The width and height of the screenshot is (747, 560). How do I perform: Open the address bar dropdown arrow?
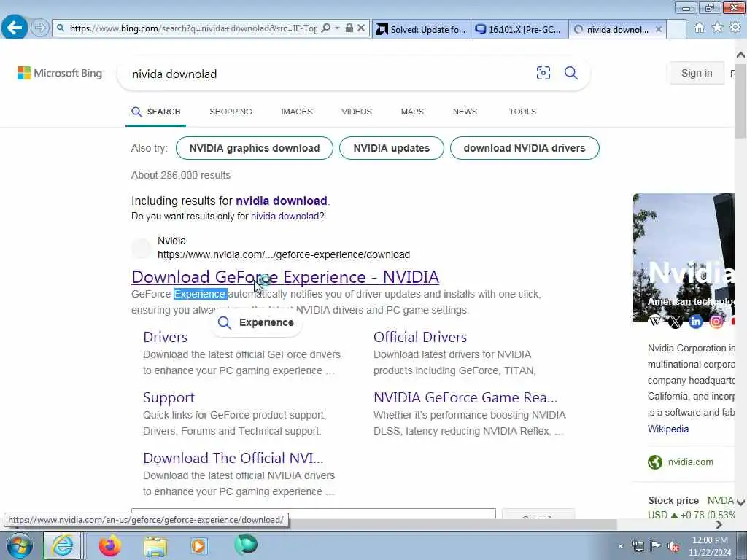(x=337, y=28)
